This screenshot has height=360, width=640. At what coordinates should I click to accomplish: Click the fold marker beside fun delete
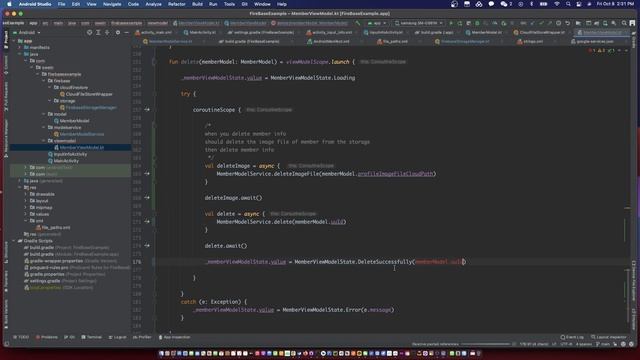point(154,62)
